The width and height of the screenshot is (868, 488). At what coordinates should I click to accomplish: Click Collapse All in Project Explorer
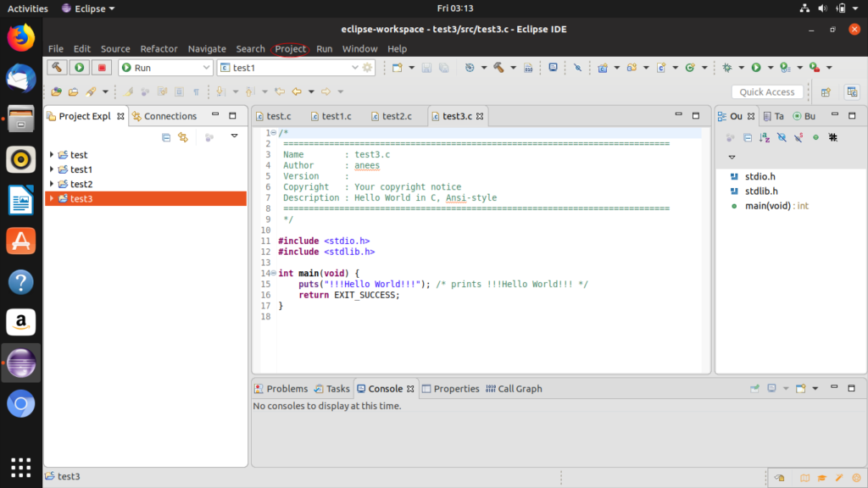coord(166,137)
